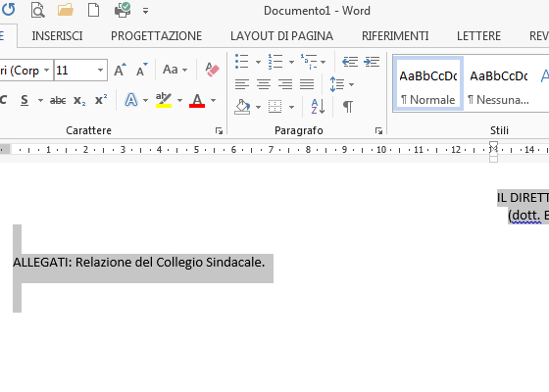The image size is (549, 392).
Task: Apply text effects with glowing A icon
Action: tap(131, 100)
